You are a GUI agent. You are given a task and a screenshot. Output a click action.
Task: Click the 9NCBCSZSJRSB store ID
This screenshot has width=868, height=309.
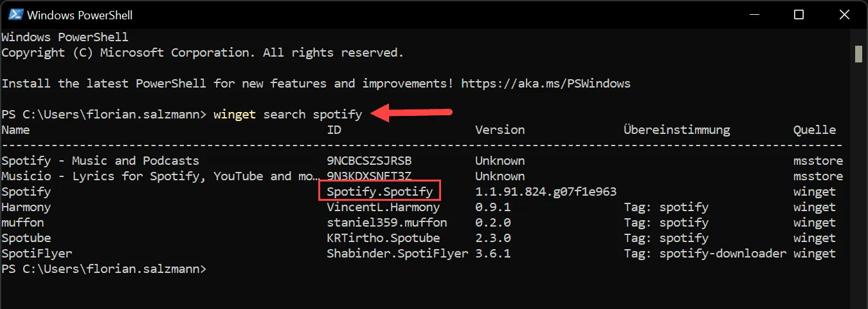pos(369,161)
